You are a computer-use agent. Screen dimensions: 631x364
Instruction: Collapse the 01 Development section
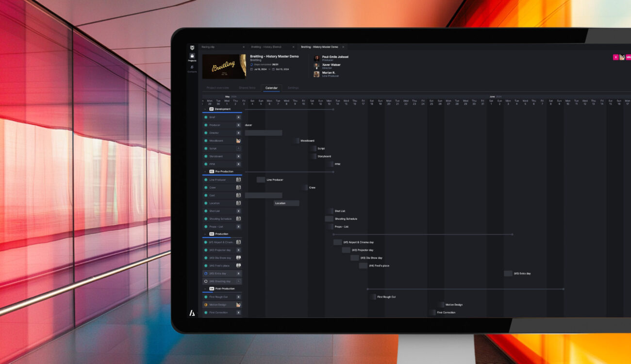[205, 109]
